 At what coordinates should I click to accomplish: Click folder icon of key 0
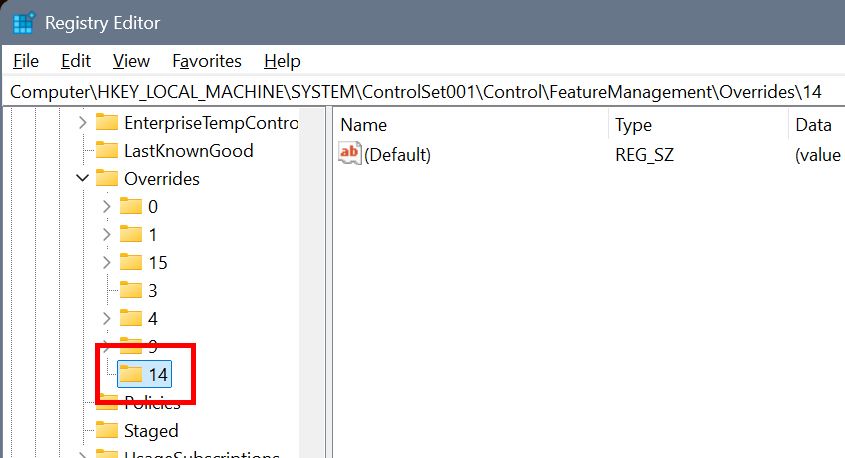click(x=130, y=206)
